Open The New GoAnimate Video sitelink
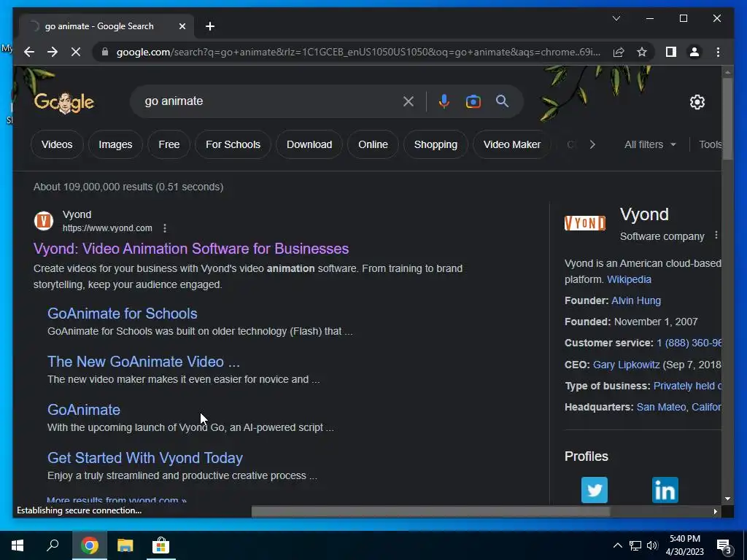 tap(144, 362)
